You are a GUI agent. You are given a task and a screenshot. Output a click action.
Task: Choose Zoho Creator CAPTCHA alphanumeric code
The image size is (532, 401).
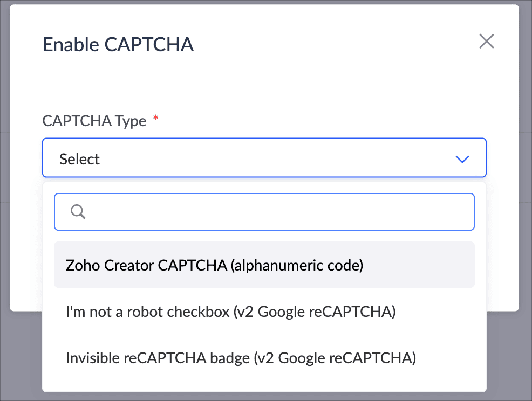[214, 265]
